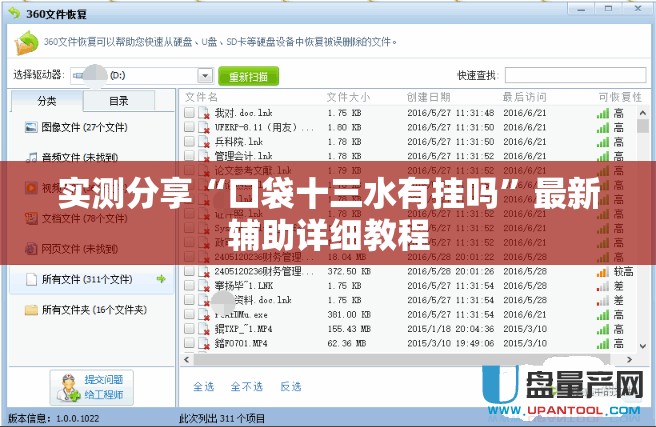Focus the 快速查找 search field
656x427 pixels.
[575, 75]
